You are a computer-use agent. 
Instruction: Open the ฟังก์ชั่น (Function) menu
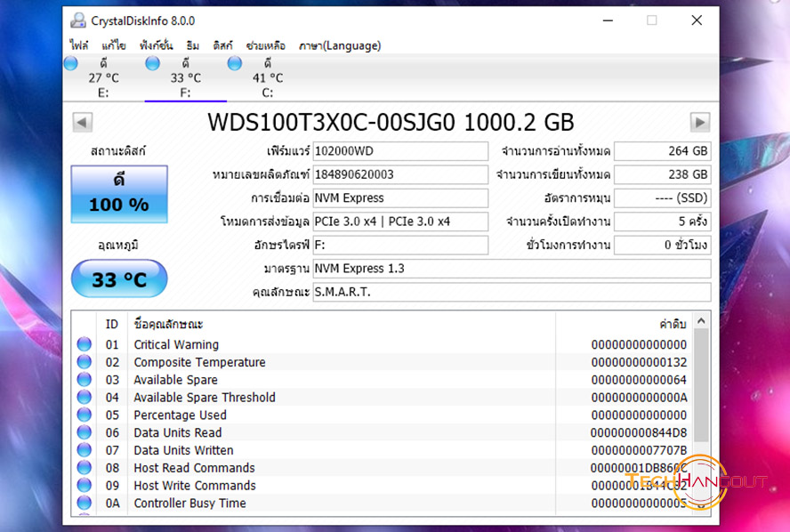[156, 45]
